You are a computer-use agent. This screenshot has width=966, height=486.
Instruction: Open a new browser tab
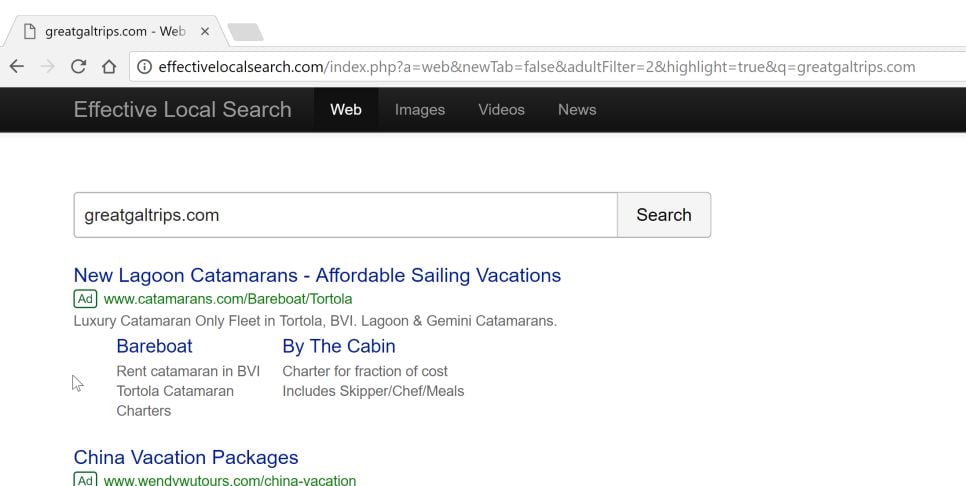(x=245, y=32)
